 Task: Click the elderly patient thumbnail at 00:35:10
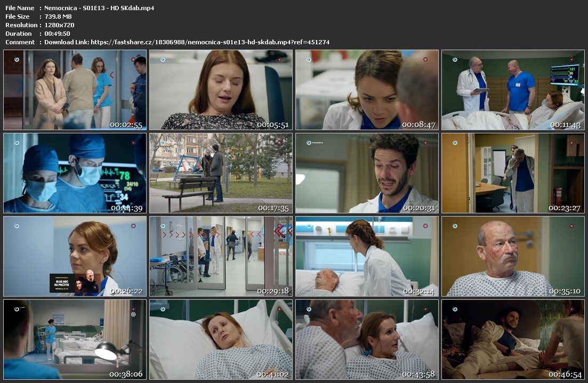pos(513,256)
